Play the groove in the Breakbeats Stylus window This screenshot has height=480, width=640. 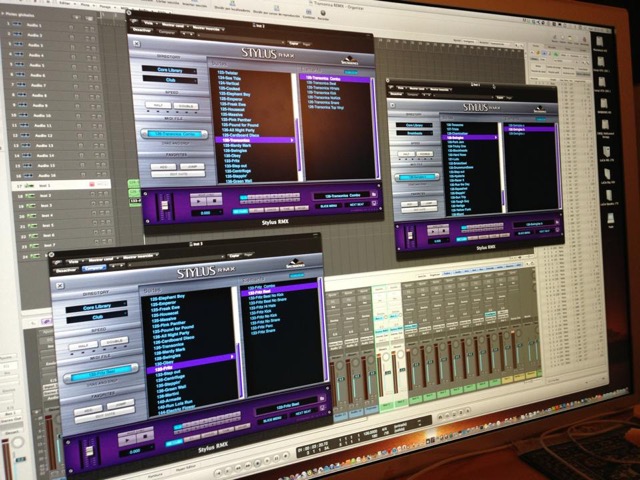point(432,231)
